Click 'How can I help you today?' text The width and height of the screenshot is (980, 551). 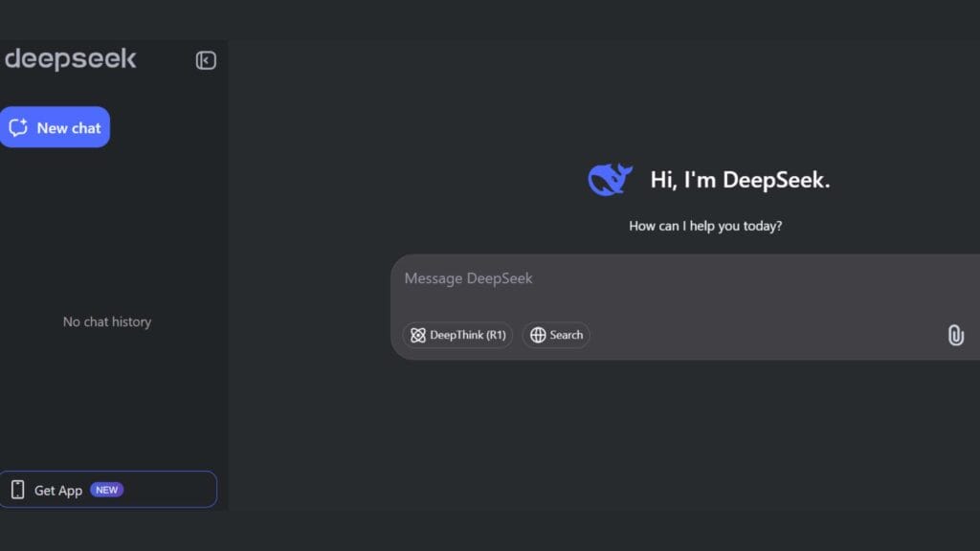point(705,226)
